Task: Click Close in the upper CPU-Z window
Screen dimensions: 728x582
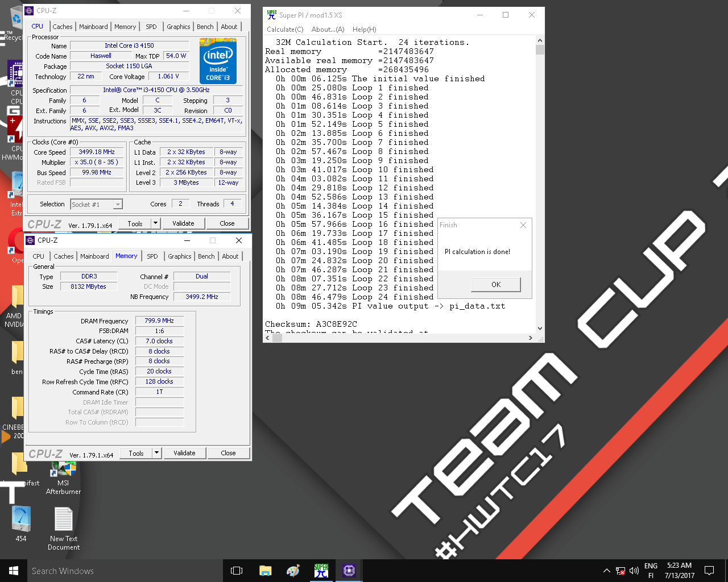Action: pyautogui.click(x=227, y=223)
